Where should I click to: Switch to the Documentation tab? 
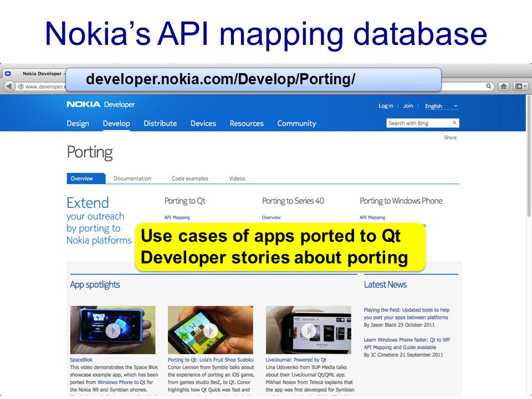(132, 178)
